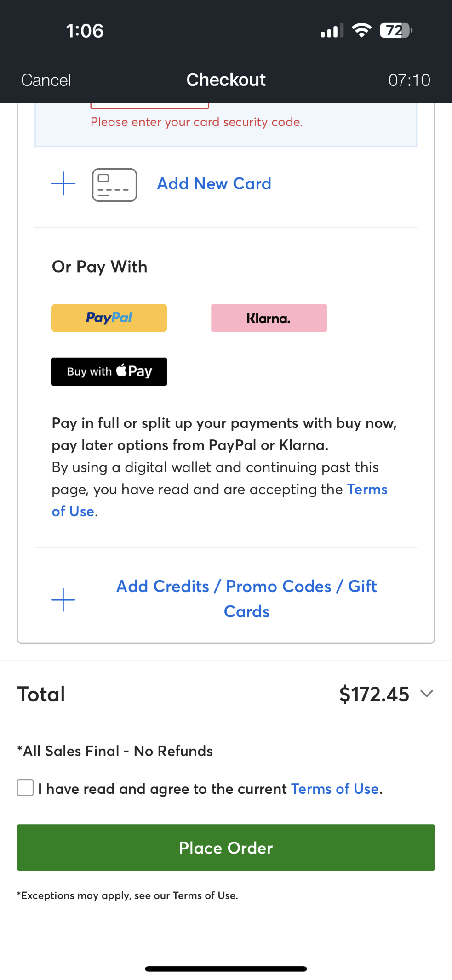The image size is (452, 980).
Task: Tap the Wi-Fi icon in the status bar
Action: pyautogui.click(x=361, y=30)
